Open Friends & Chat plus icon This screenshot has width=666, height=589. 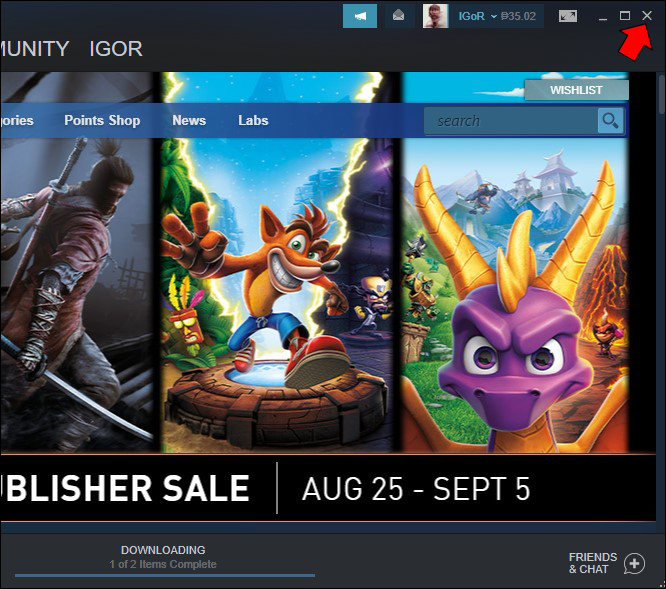click(x=635, y=564)
